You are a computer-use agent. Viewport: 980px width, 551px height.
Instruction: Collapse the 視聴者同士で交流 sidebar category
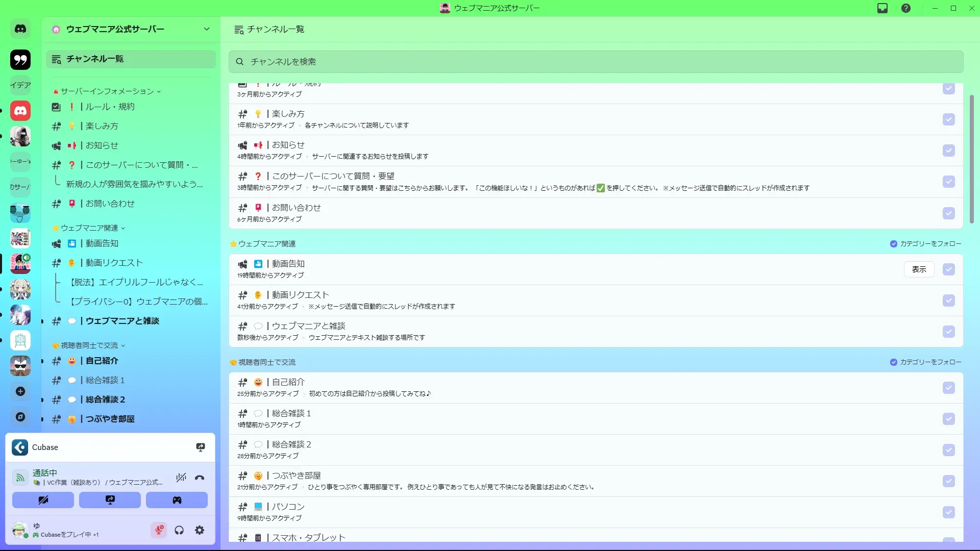90,345
